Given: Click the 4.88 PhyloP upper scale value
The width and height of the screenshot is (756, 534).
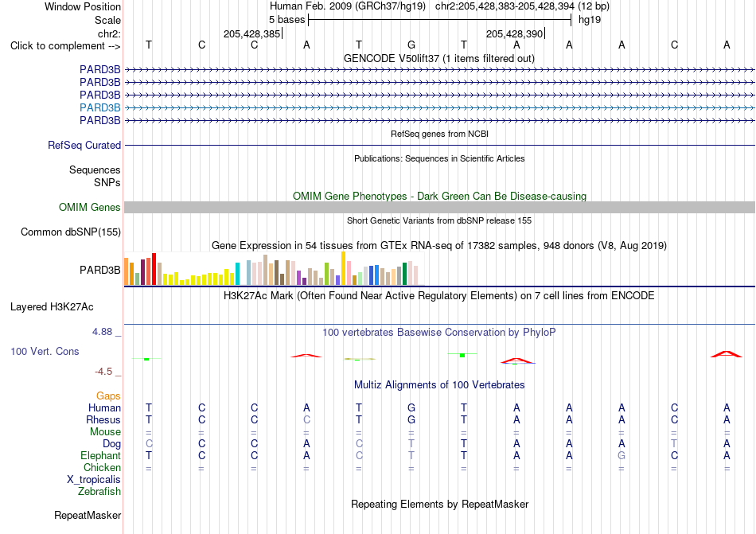Looking at the screenshot, I should [102, 332].
